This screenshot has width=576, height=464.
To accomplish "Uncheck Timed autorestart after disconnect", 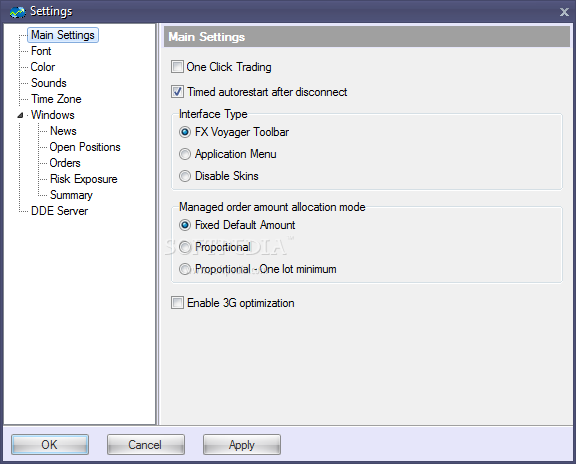I will pos(177,92).
